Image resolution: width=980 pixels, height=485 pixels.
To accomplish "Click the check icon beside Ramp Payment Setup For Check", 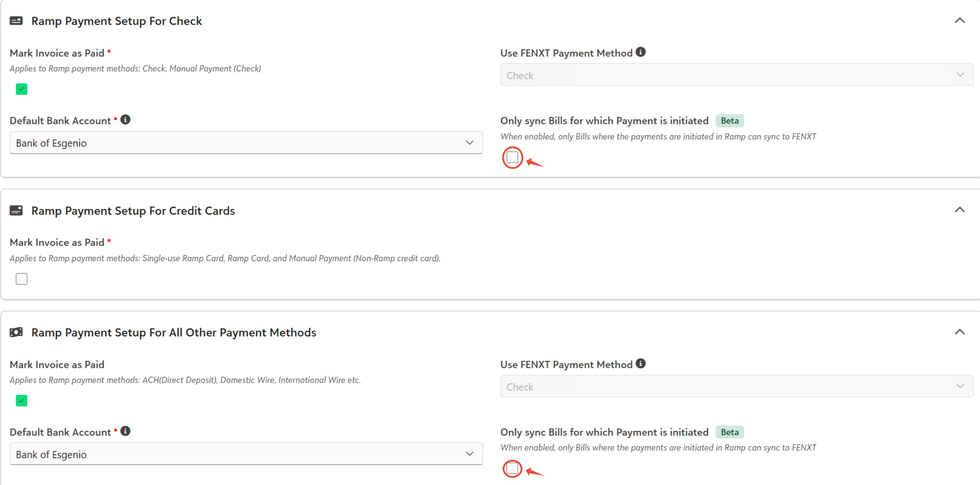I will point(16,21).
